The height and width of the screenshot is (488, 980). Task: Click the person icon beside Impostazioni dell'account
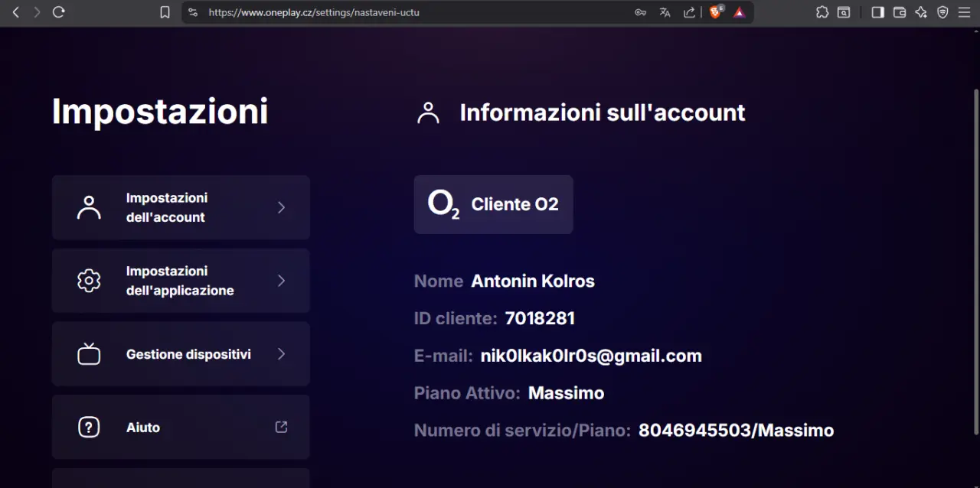(89, 207)
